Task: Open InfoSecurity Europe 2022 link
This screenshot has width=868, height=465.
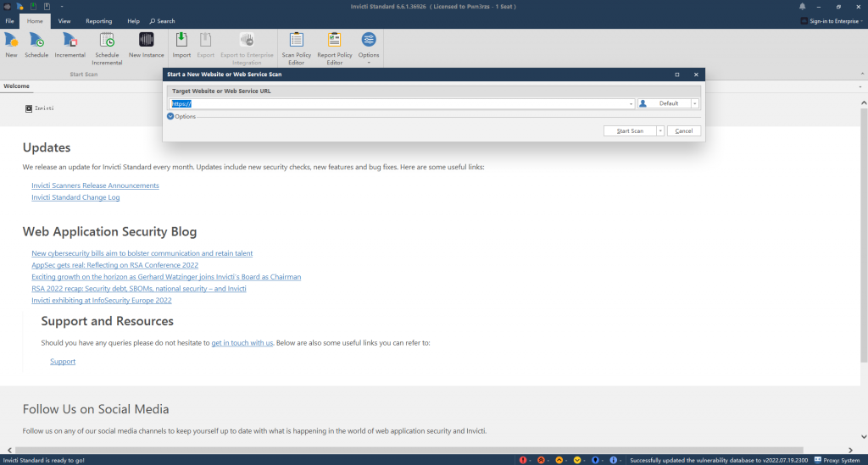Action: (102, 300)
